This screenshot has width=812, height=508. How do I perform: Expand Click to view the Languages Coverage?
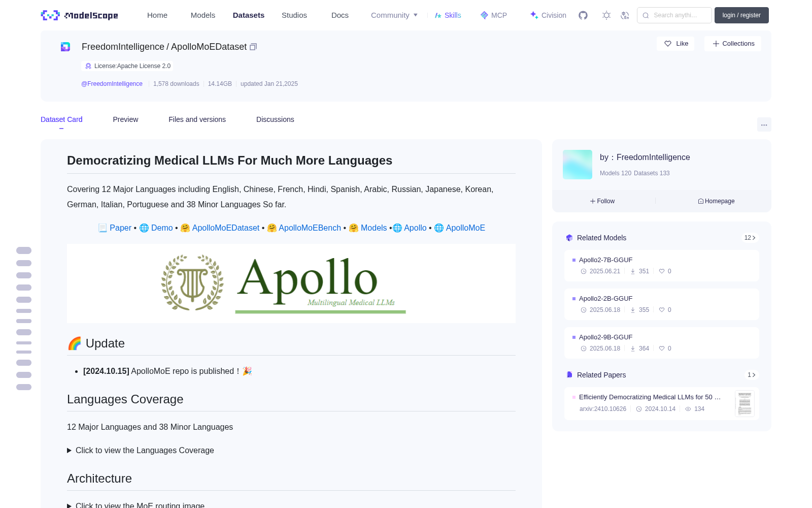(x=141, y=451)
